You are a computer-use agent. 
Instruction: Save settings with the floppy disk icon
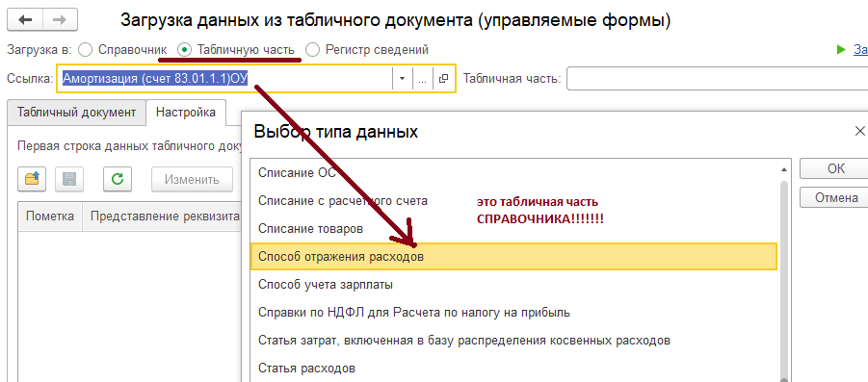coord(69,179)
